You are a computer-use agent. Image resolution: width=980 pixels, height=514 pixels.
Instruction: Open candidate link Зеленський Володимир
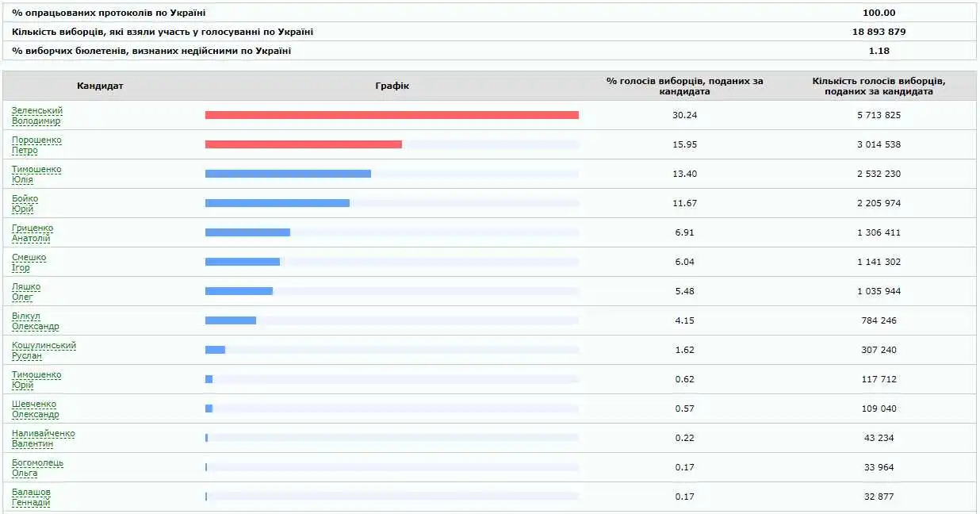[36, 116]
